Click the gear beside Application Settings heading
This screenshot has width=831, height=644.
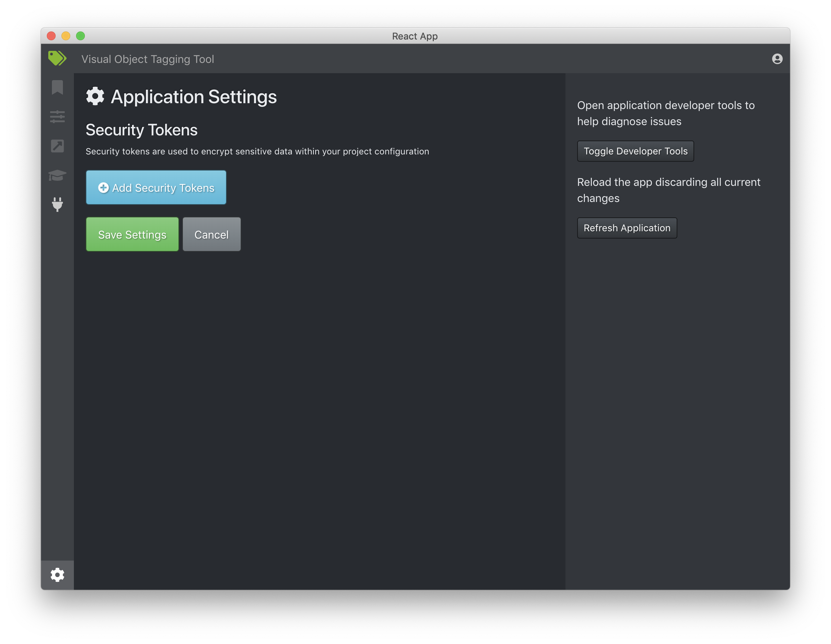(95, 96)
